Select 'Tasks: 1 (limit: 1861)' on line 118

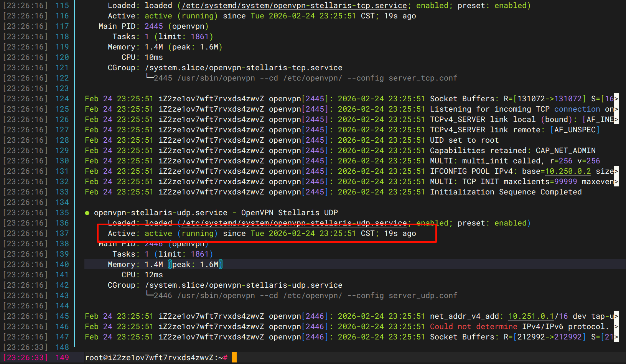pyautogui.click(x=163, y=37)
